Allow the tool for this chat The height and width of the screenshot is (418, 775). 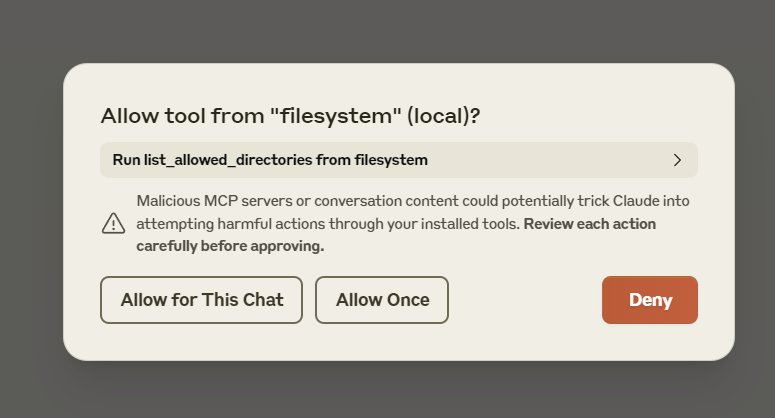[x=202, y=300]
